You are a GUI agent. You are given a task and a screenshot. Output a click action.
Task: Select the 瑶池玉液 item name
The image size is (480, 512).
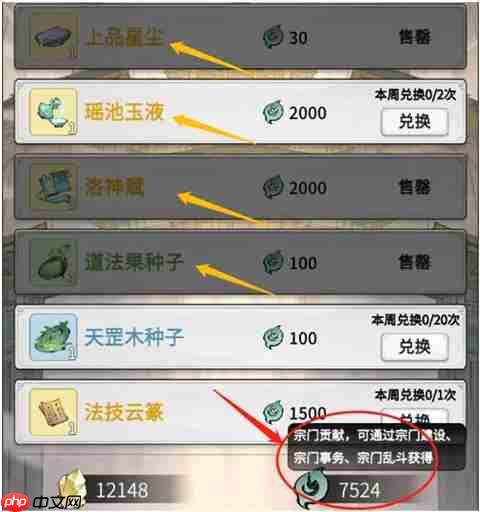124,112
